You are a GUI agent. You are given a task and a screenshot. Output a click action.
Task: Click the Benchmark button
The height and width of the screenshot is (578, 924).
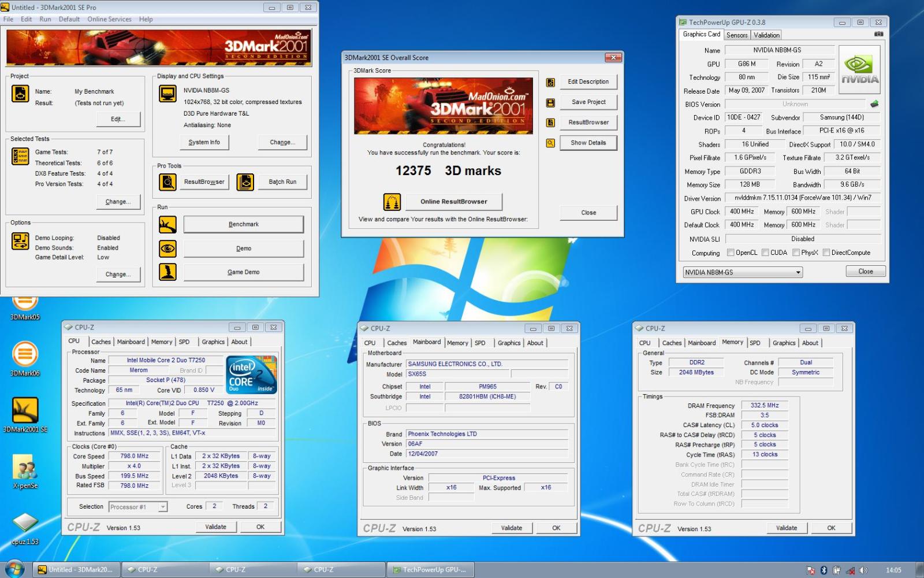pos(244,224)
